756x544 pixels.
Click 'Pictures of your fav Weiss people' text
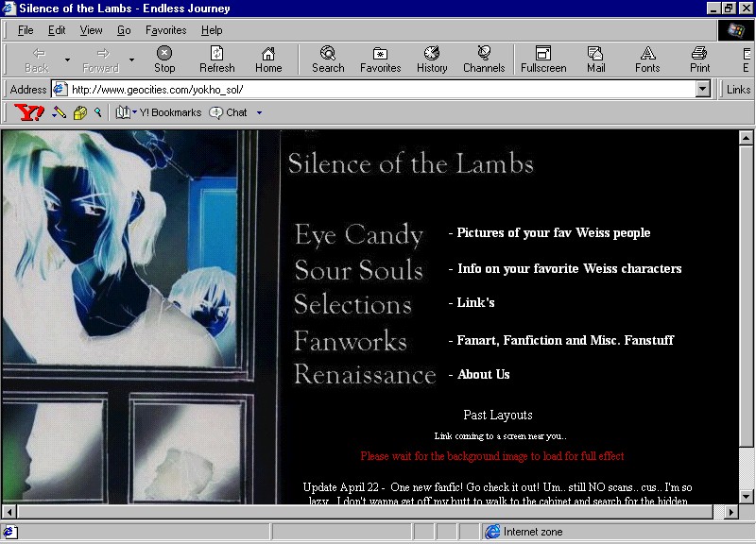point(554,232)
